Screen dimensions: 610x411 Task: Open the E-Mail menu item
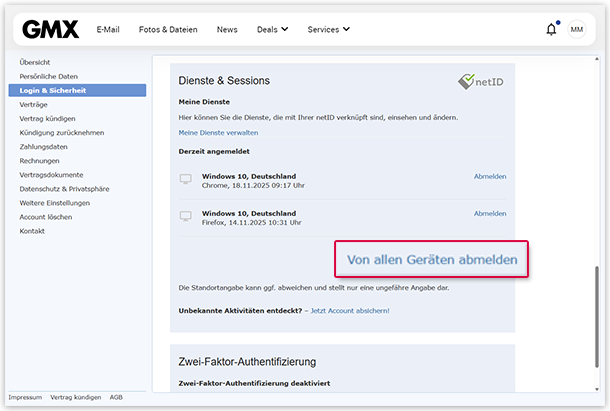(x=108, y=30)
